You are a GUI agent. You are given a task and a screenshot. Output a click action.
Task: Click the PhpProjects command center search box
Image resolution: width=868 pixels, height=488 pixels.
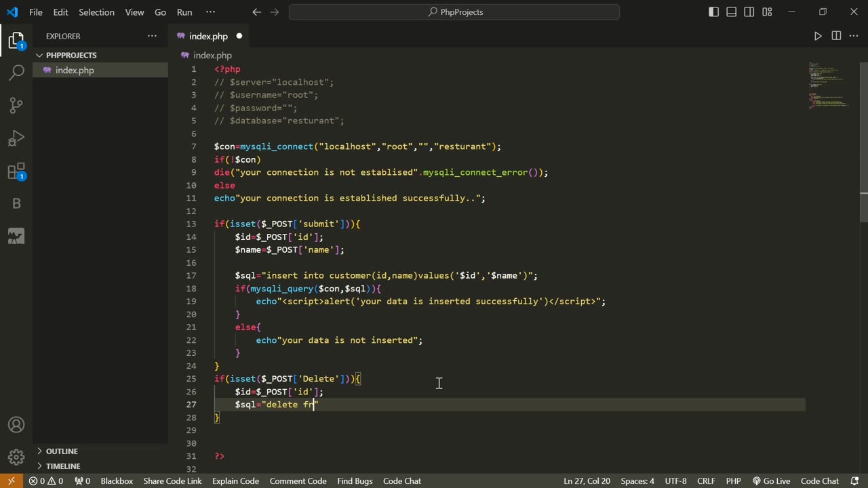click(454, 12)
